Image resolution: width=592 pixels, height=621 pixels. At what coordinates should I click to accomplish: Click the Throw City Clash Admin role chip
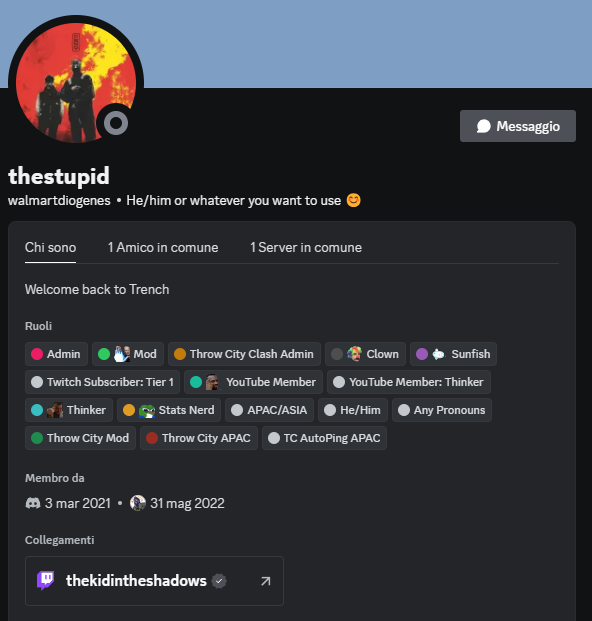[244, 354]
